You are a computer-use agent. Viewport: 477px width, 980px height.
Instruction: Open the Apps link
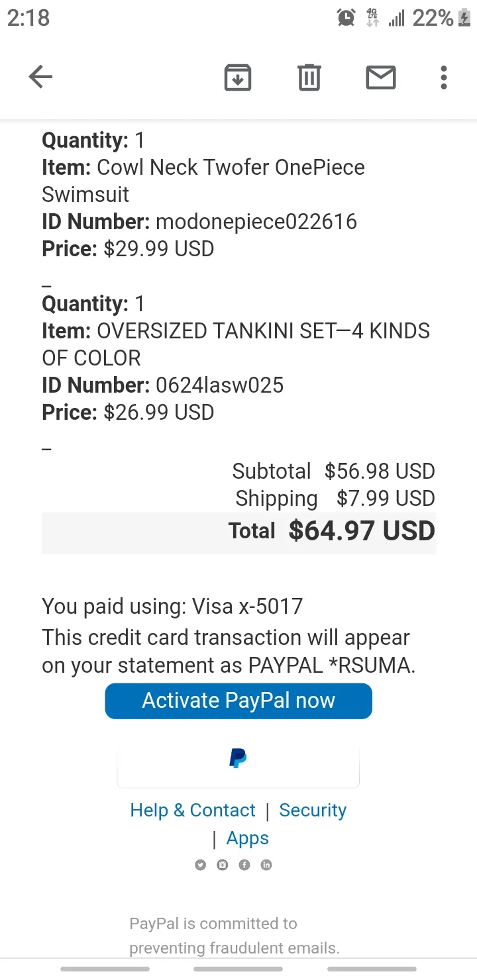(248, 838)
